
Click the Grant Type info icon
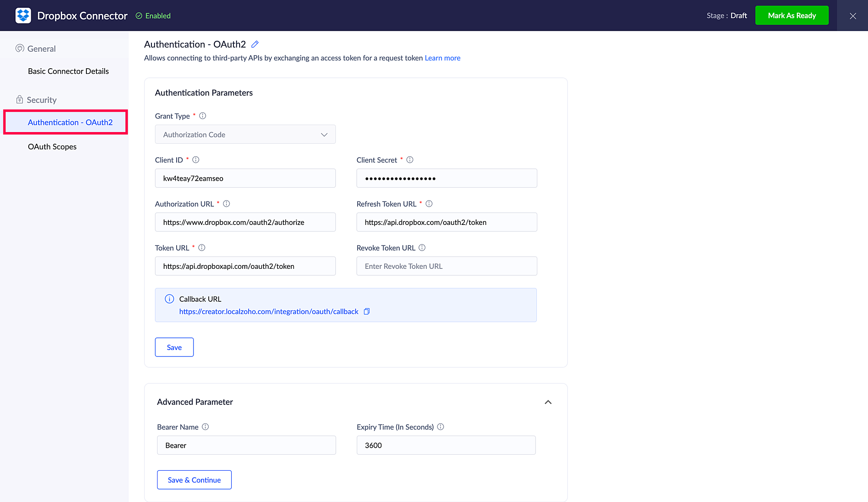coord(203,116)
